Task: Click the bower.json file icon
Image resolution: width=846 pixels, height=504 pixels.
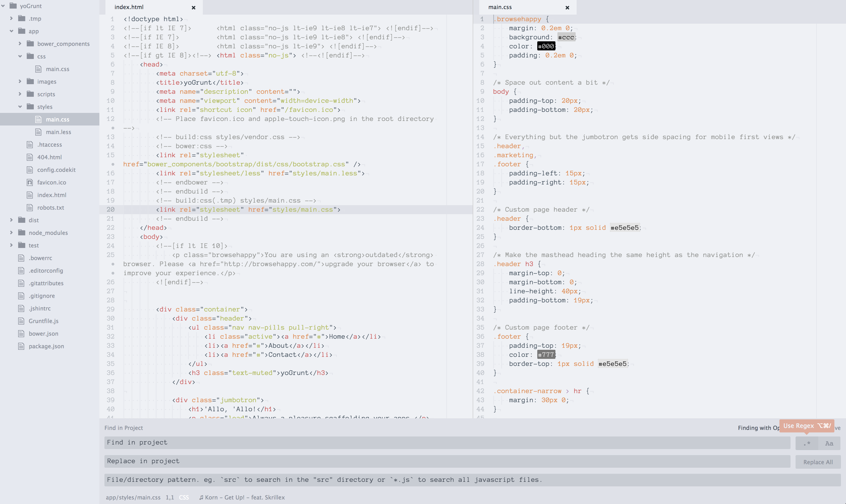Action: [x=21, y=333]
